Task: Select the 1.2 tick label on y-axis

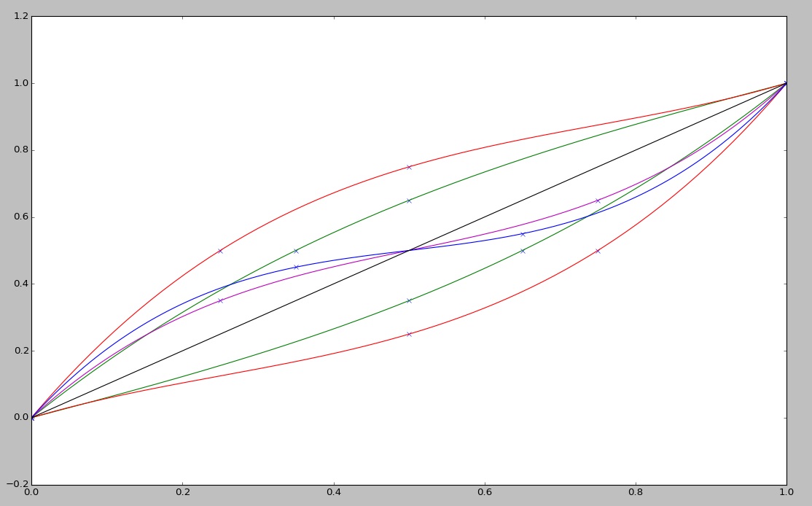Action: [20, 17]
